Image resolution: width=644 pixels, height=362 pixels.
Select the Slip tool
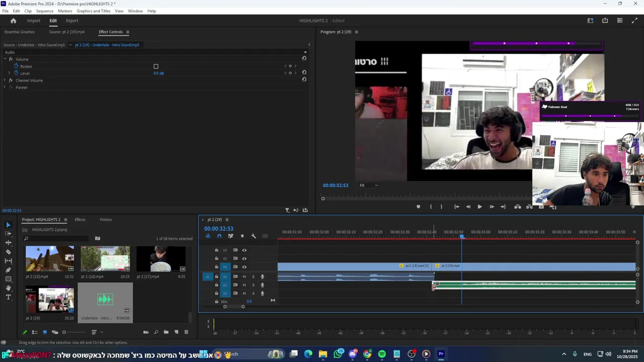8,261
